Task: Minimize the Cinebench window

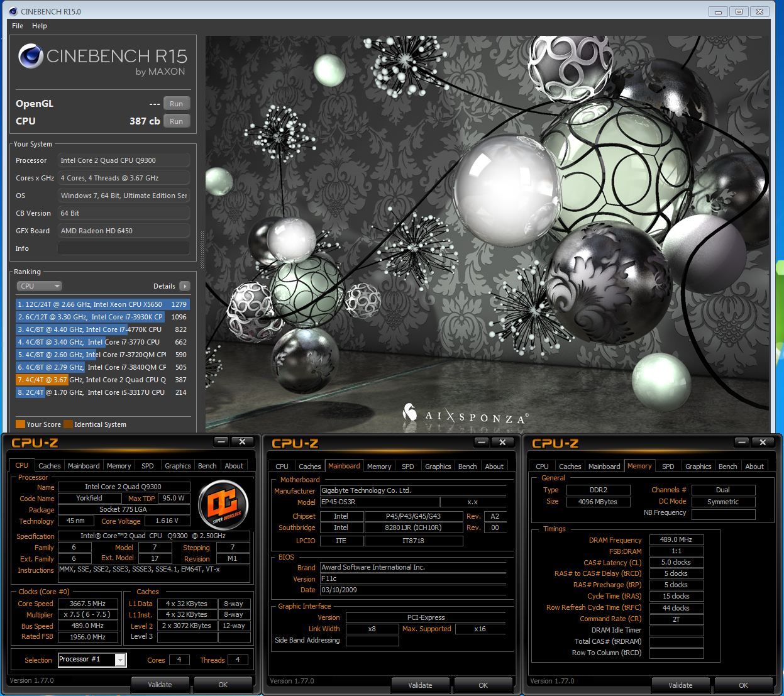Action: click(x=719, y=11)
